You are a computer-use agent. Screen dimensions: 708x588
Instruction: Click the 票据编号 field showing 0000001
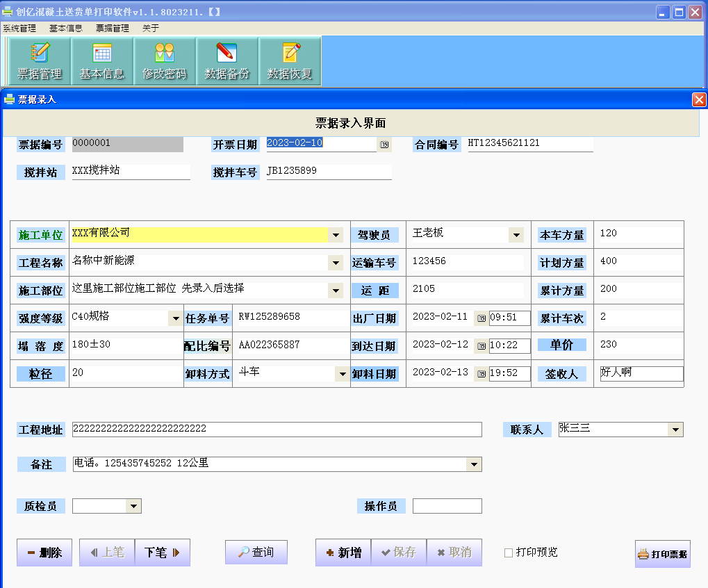128,144
